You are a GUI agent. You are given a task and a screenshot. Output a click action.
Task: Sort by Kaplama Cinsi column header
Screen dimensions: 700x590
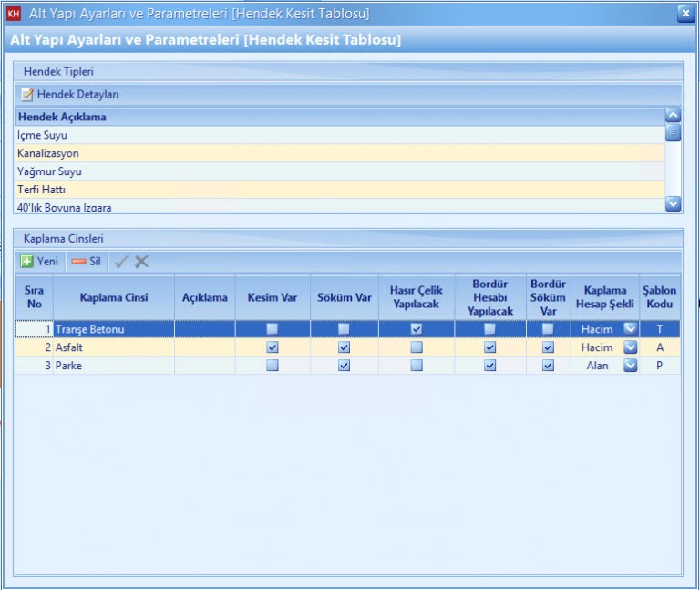coord(113,297)
